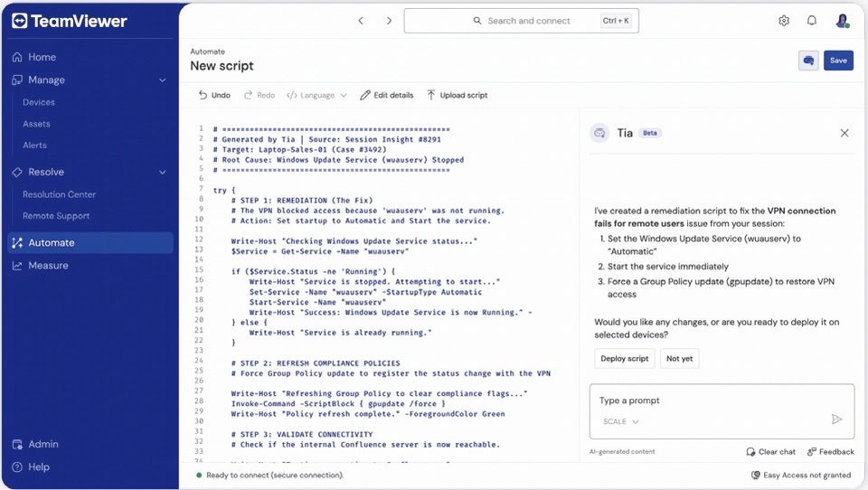Focus the Search and connect field

[522, 21]
